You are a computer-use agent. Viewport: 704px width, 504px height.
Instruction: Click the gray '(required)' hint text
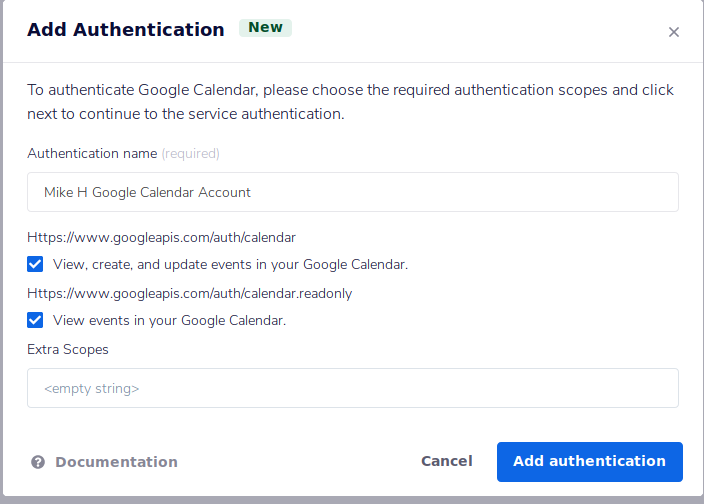point(190,154)
